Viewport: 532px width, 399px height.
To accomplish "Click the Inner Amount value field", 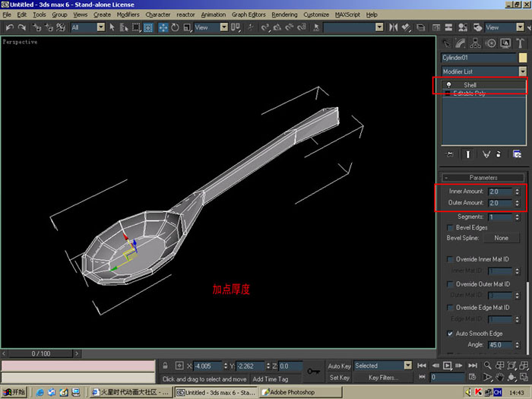I will tap(500, 192).
